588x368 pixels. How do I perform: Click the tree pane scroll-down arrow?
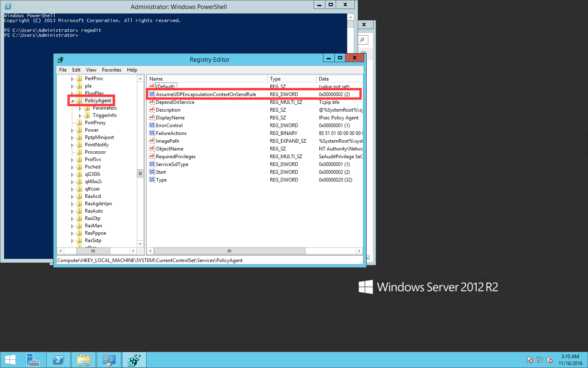coord(140,244)
